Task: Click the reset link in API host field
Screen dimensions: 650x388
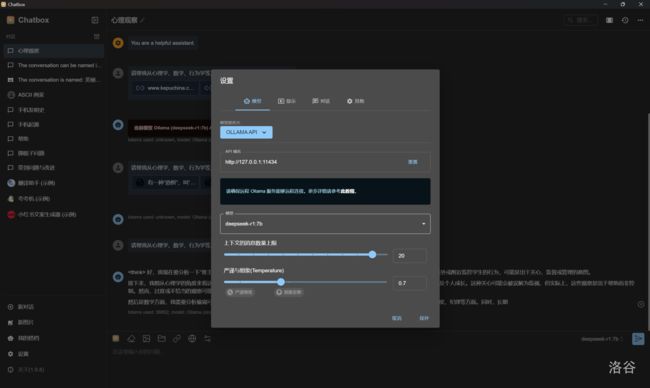Action: (x=412, y=162)
